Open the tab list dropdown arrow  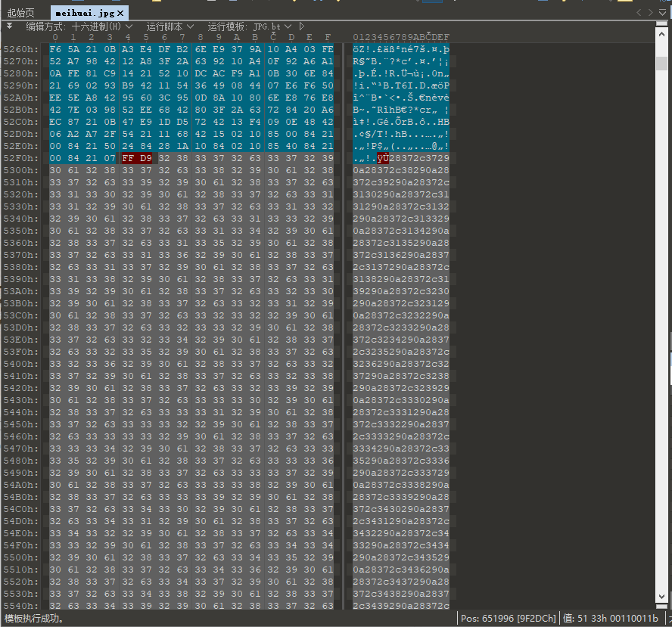pyautogui.click(x=662, y=12)
